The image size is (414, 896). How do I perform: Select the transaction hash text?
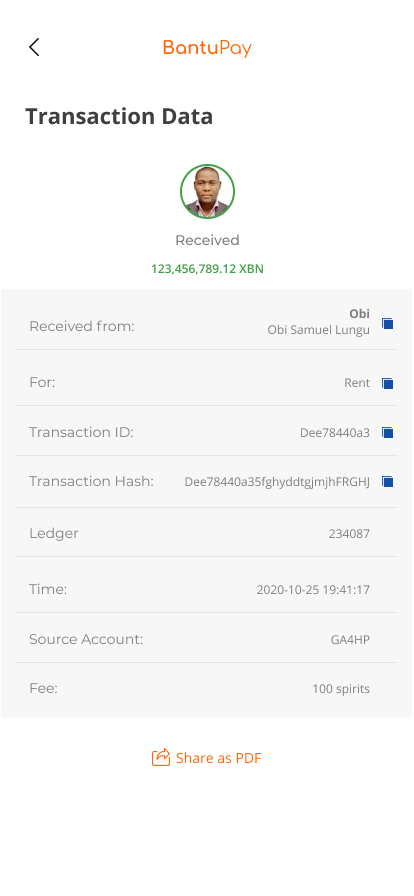coord(277,482)
